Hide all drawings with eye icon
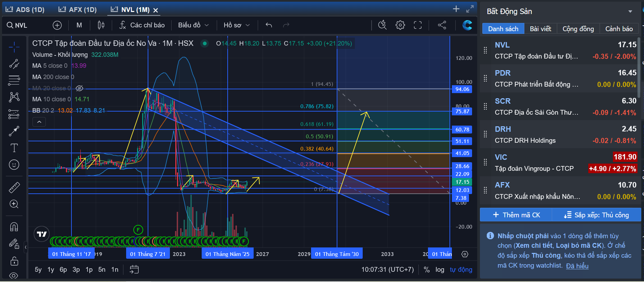Screen dimensions: 644x282 (x=14, y=275)
